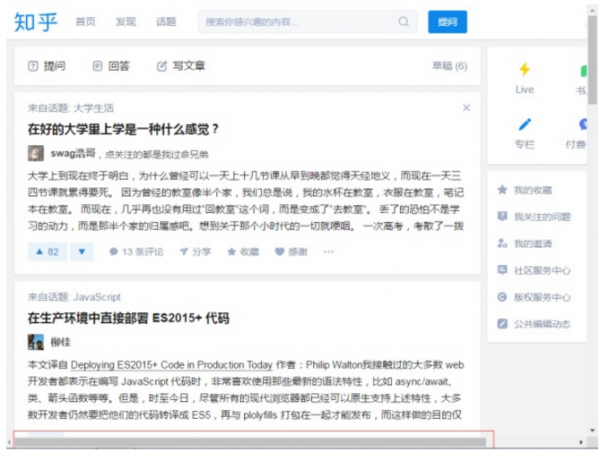Click the Live lightning icon
Viewport: 600px width, 452px height.
[x=524, y=70]
